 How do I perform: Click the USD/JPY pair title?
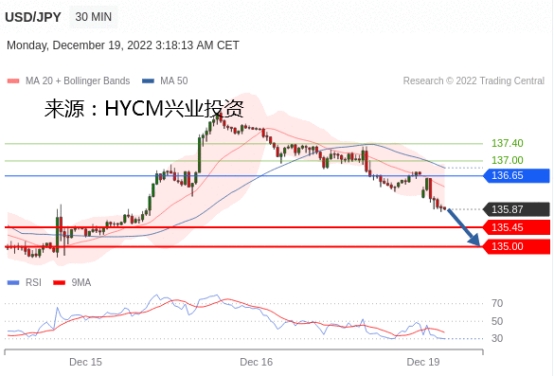(x=33, y=17)
